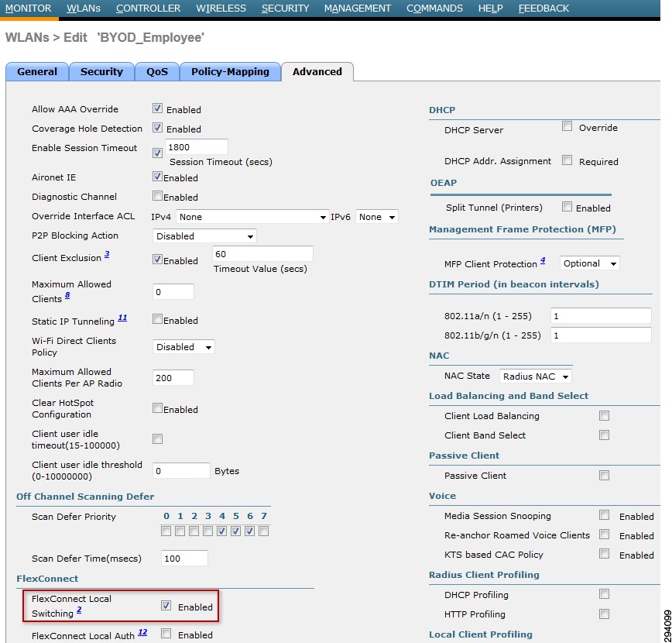The image size is (672, 643).
Task: Check Scan Defer Priority 7 box
Action: 263,531
